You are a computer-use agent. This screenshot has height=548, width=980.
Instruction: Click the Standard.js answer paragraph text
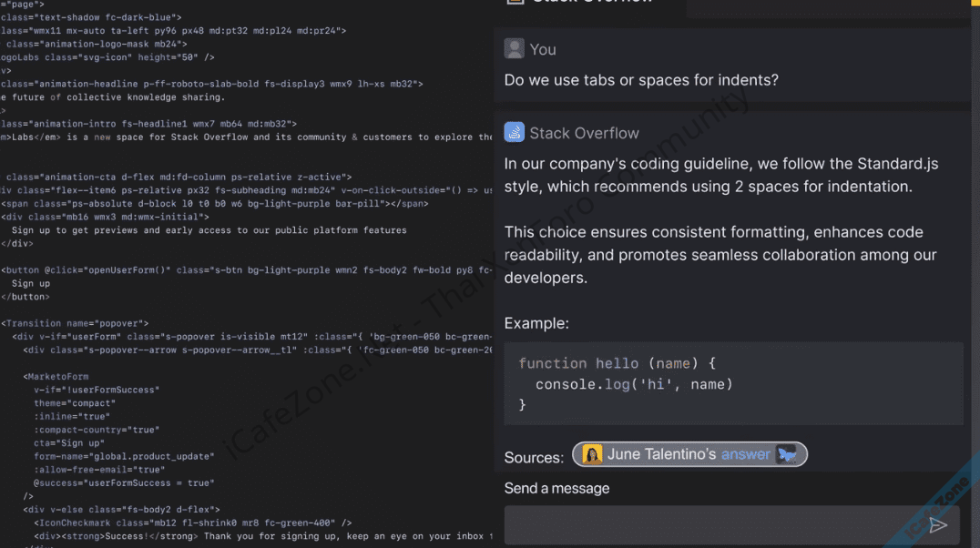[720, 175]
